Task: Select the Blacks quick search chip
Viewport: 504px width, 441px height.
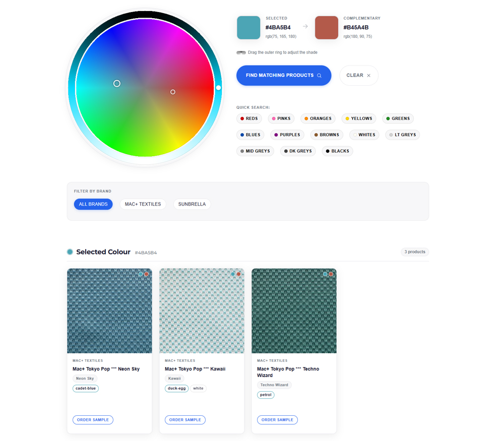Action: click(x=338, y=151)
